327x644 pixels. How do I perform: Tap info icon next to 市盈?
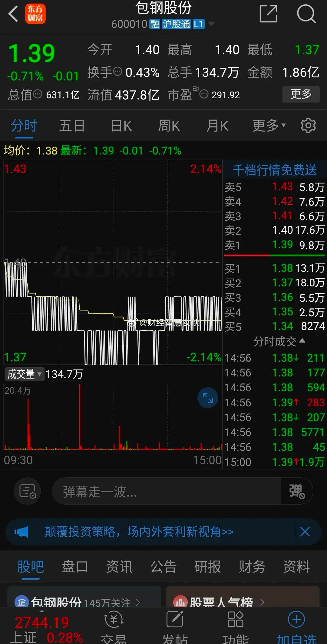[x=204, y=94]
